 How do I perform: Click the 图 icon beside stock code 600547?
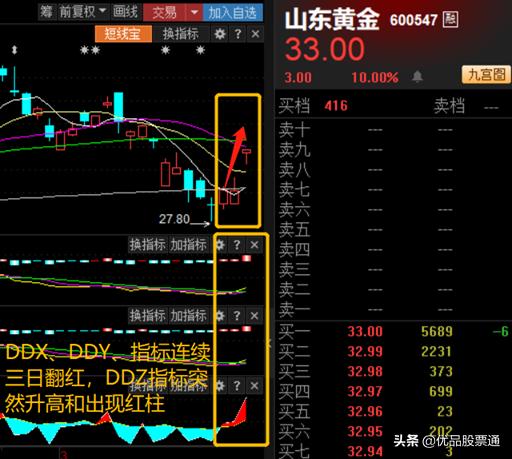(x=451, y=19)
